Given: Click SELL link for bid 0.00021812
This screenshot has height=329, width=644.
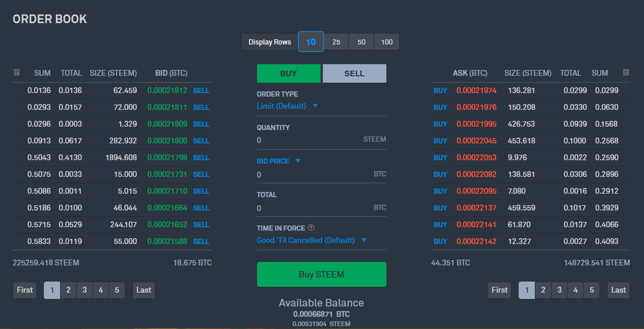Looking at the screenshot, I should [x=201, y=90].
